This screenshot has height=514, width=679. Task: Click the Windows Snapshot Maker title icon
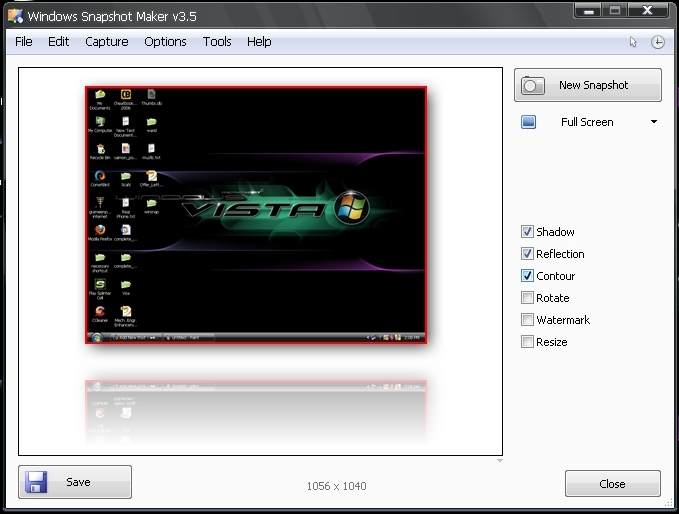(16, 16)
